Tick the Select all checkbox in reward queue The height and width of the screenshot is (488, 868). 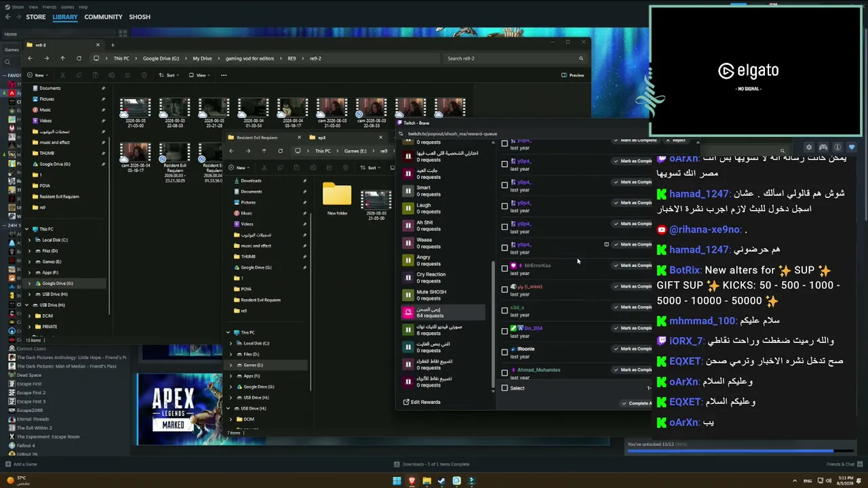point(505,388)
